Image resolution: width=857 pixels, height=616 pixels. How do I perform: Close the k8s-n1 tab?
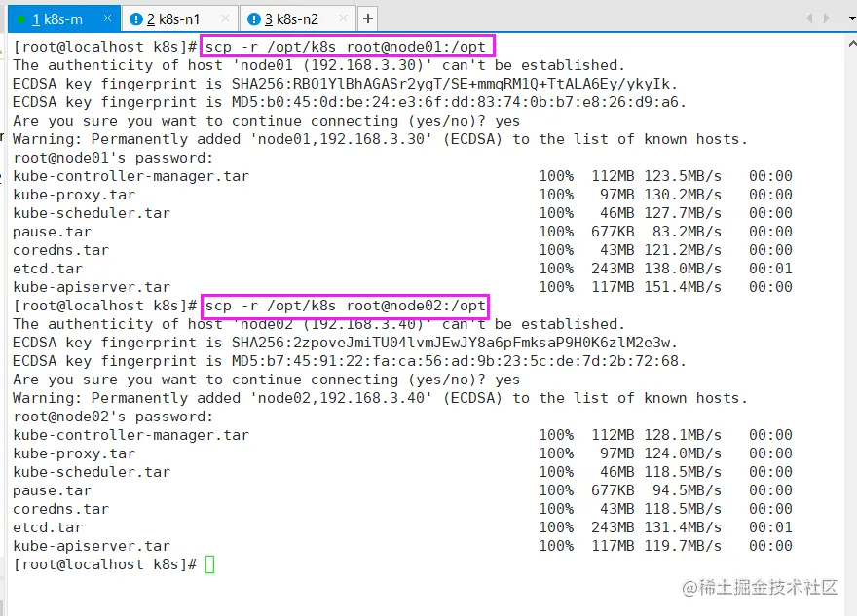coord(225,18)
